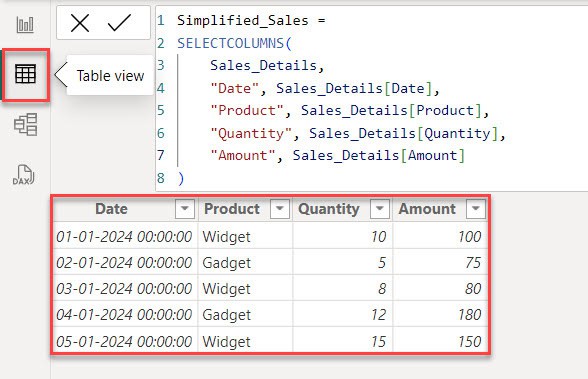Viewport: 588px width, 379px height.
Task: Open the Quantity column filter dropdown
Action: [380, 209]
